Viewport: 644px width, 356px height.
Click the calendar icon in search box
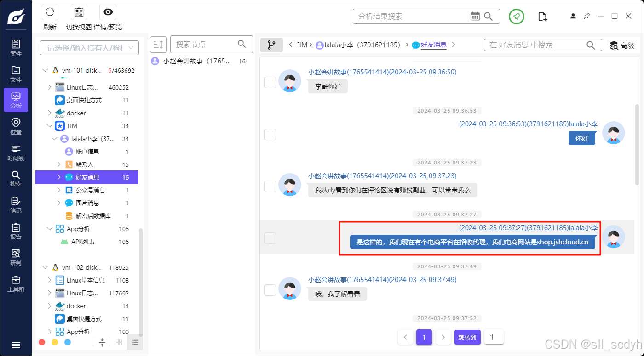click(475, 16)
